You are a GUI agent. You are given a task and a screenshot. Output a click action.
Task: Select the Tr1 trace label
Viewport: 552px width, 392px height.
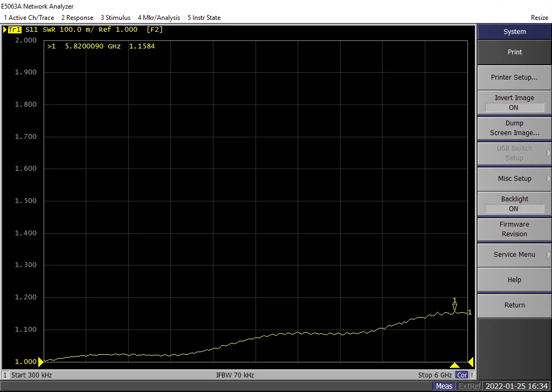(x=15, y=30)
